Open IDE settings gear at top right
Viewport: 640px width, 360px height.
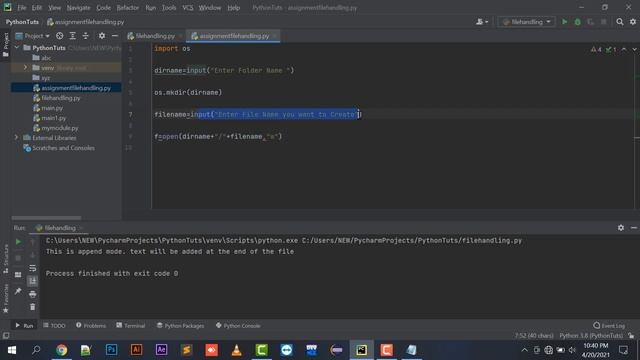(633, 22)
